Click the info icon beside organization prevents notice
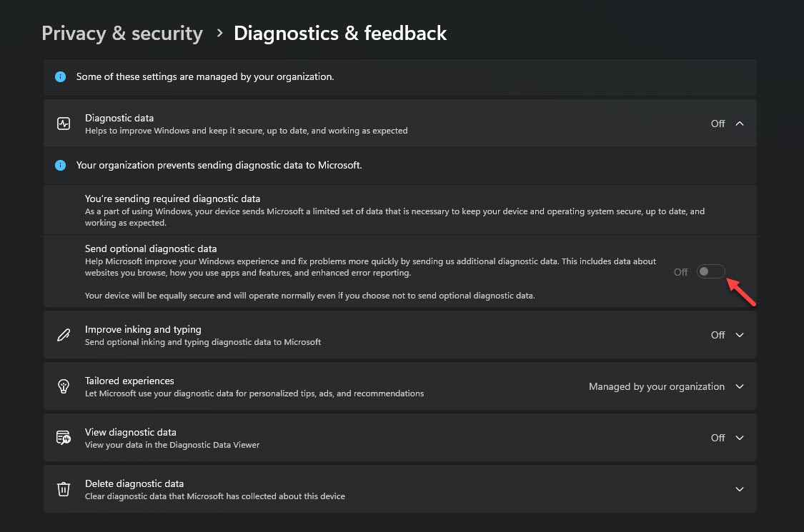The width and height of the screenshot is (804, 532). (x=61, y=165)
